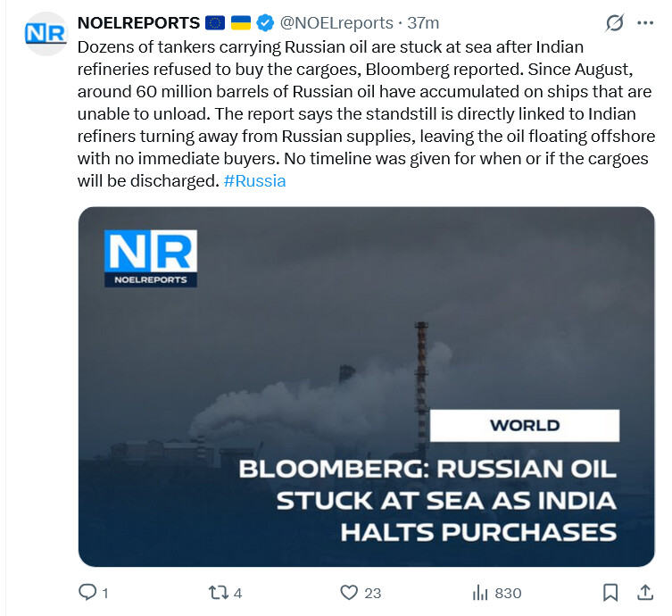
Task: Click the NR NOELREPORTS logo in image
Action: pyautogui.click(x=150, y=259)
